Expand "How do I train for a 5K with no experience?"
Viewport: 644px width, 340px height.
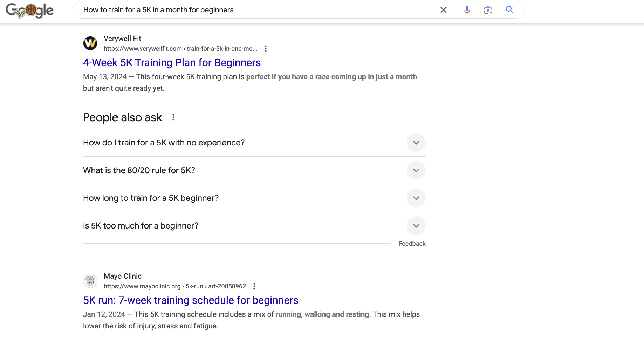(416, 143)
